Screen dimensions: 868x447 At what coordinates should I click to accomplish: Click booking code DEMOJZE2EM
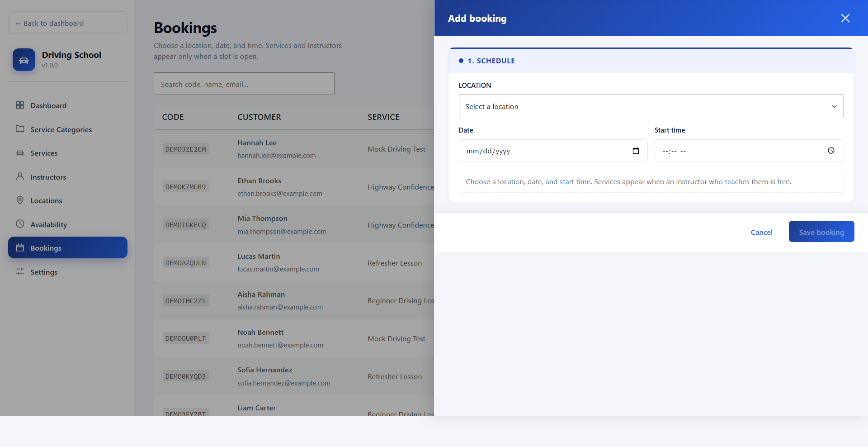[186, 149]
